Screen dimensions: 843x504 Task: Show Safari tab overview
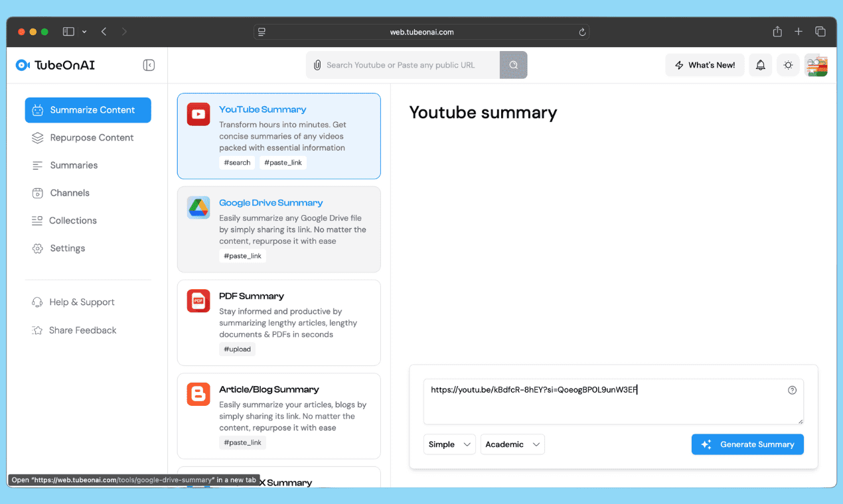point(820,32)
